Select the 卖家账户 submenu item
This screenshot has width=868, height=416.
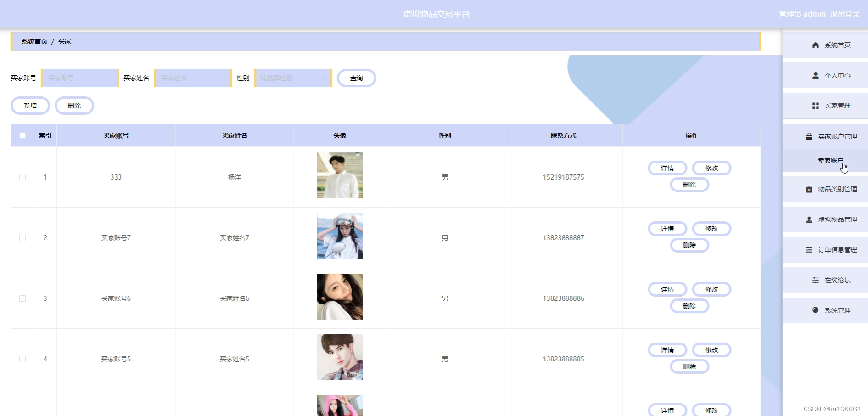(825, 161)
